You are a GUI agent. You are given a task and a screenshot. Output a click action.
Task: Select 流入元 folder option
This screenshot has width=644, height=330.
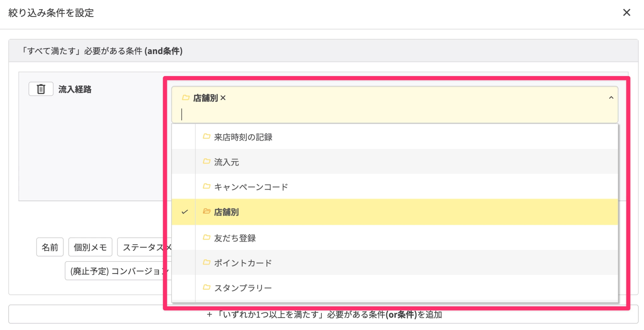click(395, 162)
